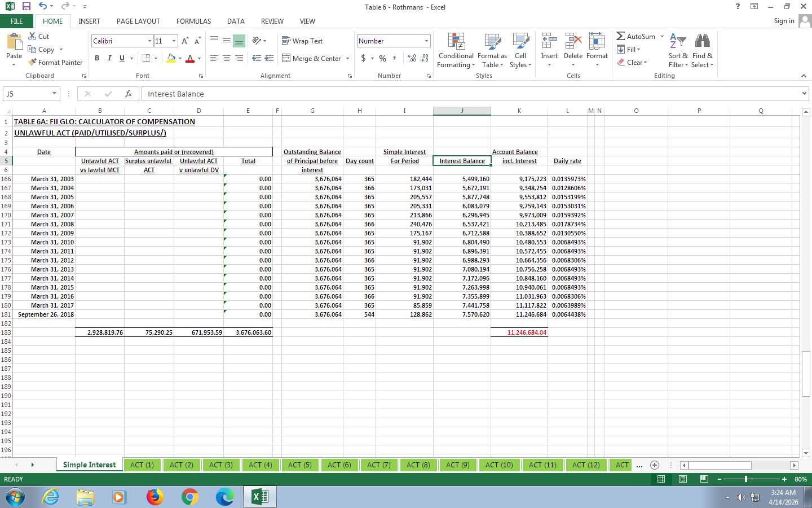This screenshot has width=812, height=508.
Task: Apply percent style format
Action: pyautogui.click(x=382, y=58)
